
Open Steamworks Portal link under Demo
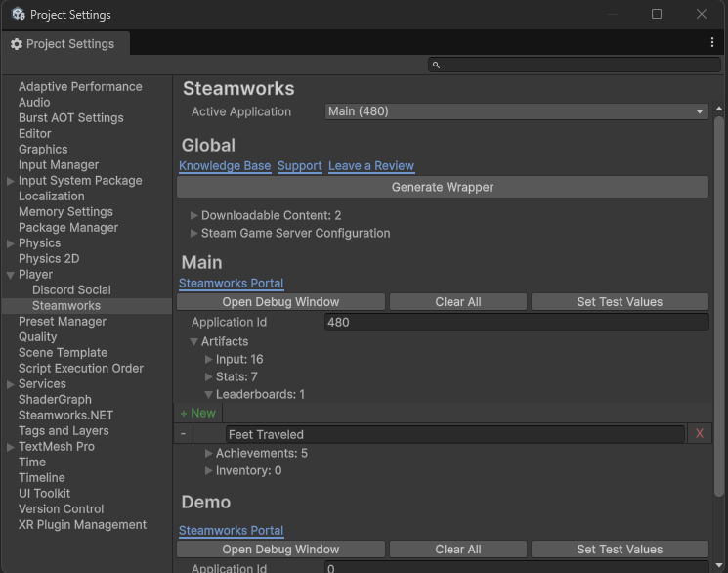(232, 531)
